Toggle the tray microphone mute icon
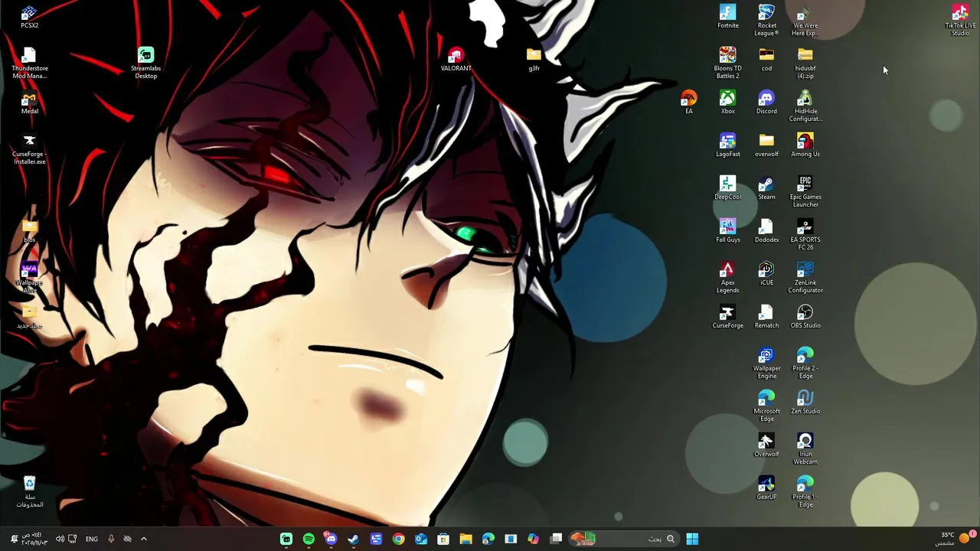Screen dimensions: 980x551 (x=111, y=539)
